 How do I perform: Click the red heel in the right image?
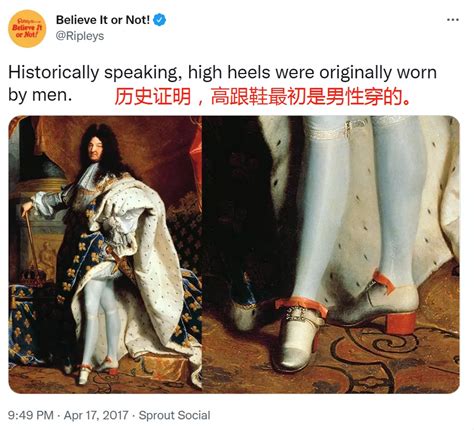(401, 322)
